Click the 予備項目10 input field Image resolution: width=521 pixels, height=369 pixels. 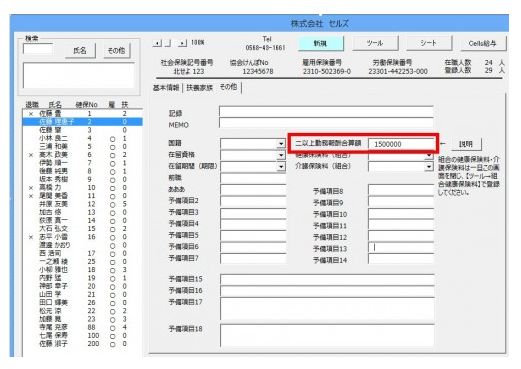[401, 213]
